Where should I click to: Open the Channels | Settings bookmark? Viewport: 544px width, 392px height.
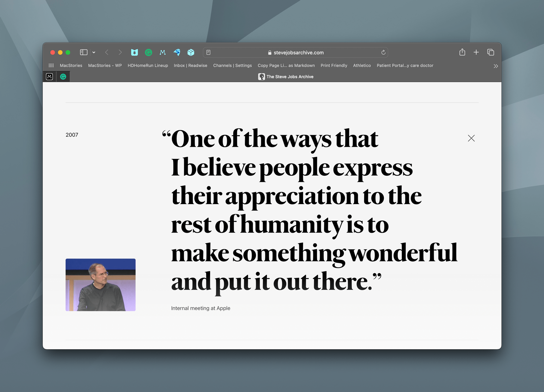click(x=232, y=65)
